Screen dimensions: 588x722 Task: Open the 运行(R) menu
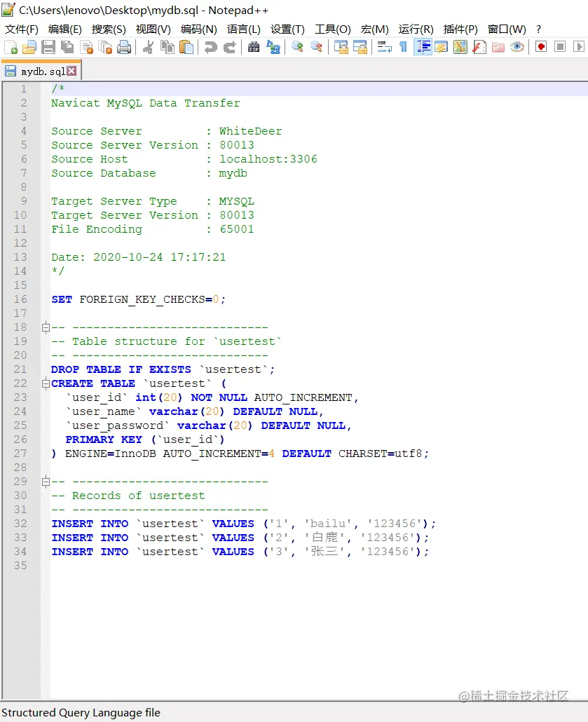(416, 29)
